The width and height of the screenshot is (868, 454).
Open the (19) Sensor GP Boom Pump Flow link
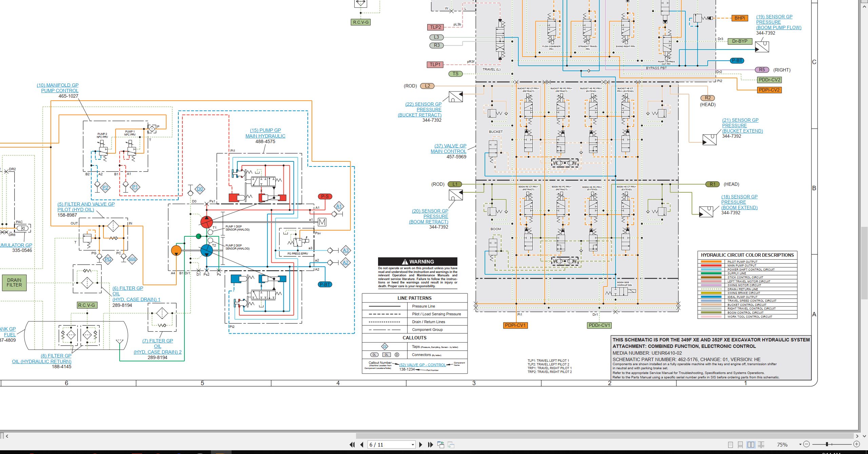[778, 22]
